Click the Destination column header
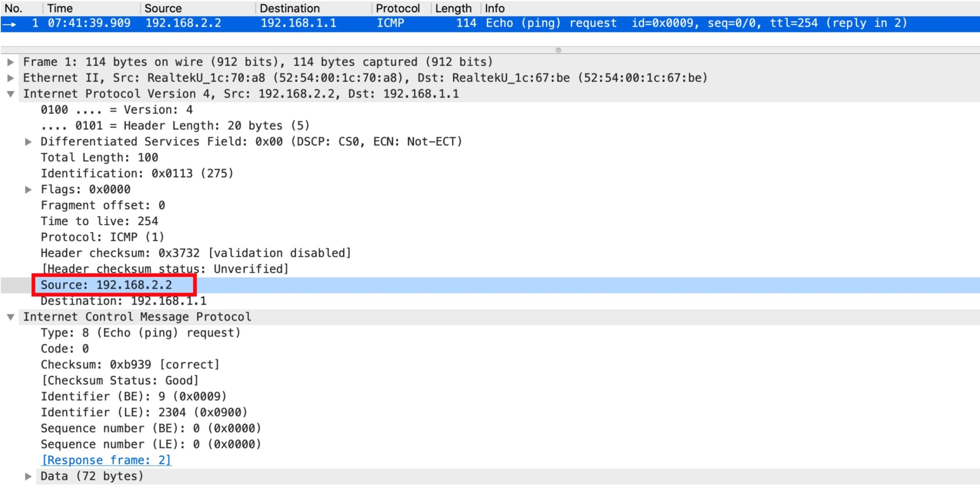Image resolution: width=980 pixels, height=491 pixels. (x=290, y=8)
